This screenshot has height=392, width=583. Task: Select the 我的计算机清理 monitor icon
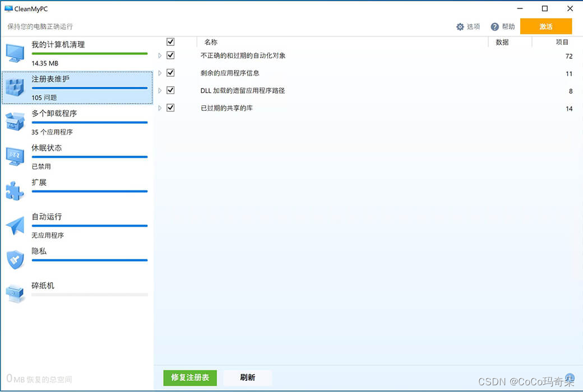tap(15, 53)
